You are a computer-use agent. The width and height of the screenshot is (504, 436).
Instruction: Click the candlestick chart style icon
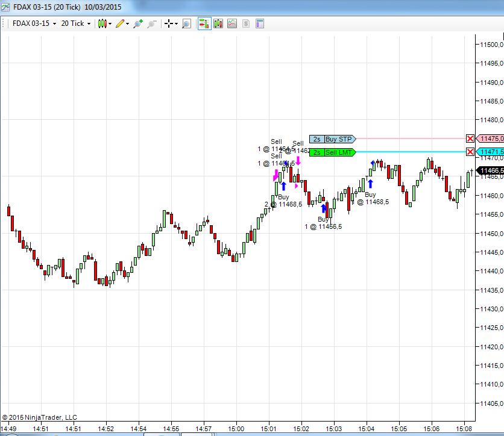click(102, 23)
